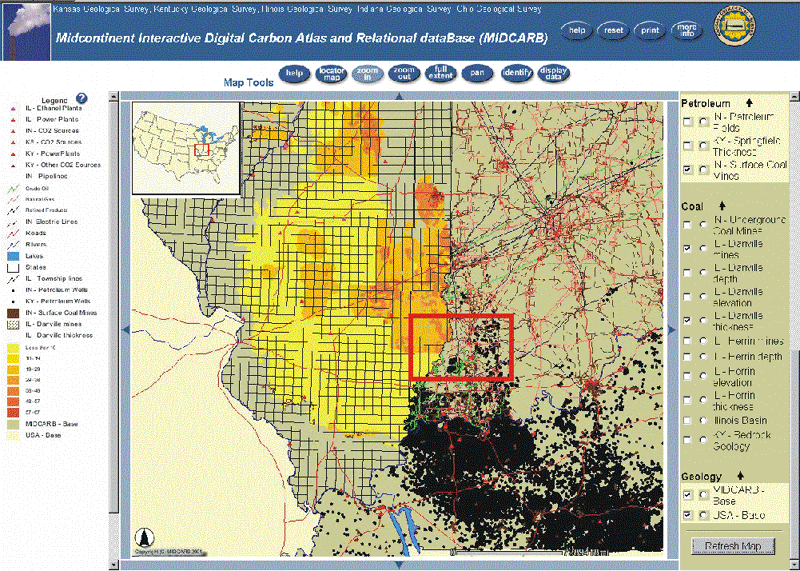Collapse the Petroleum group arrow
The width and height of the screenshot is (800, 571).
pyautogui.click(x=748, y=103)
